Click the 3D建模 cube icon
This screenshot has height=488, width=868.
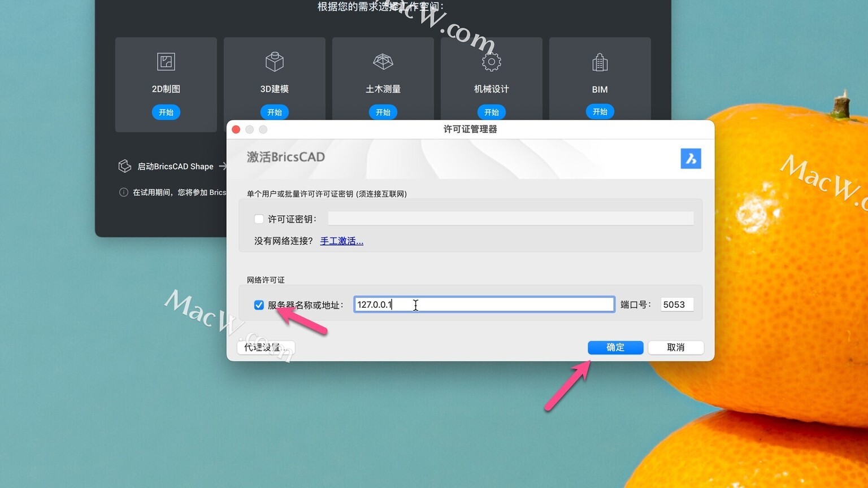pos(275,62)
